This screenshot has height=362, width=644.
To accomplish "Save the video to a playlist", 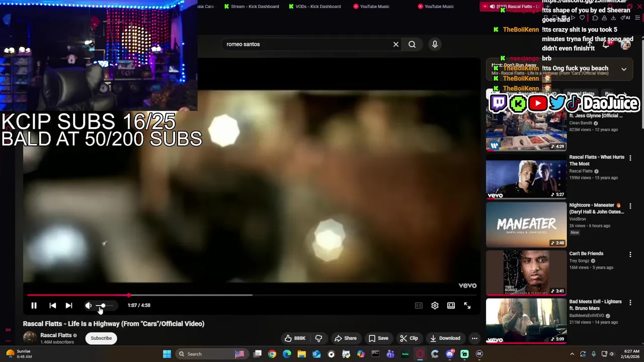I will click(378, 338).
